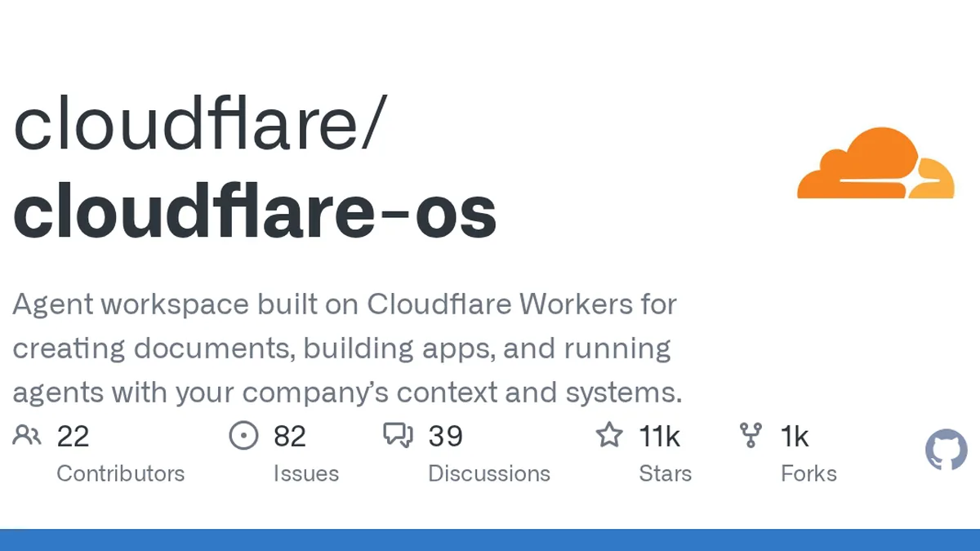Click the GitHub Octocat logo
980x551 pixels.
pyautogui.click(x=946, y=450)
